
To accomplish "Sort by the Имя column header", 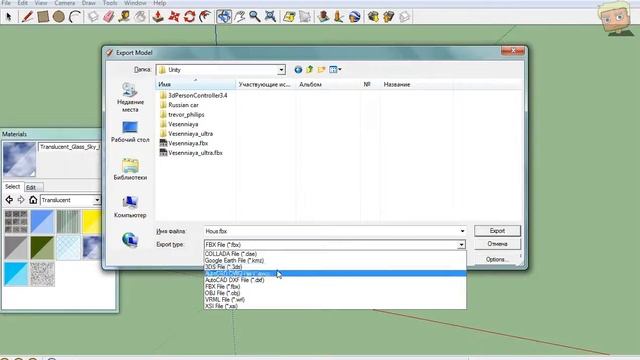I will click(x=195, y=84).
